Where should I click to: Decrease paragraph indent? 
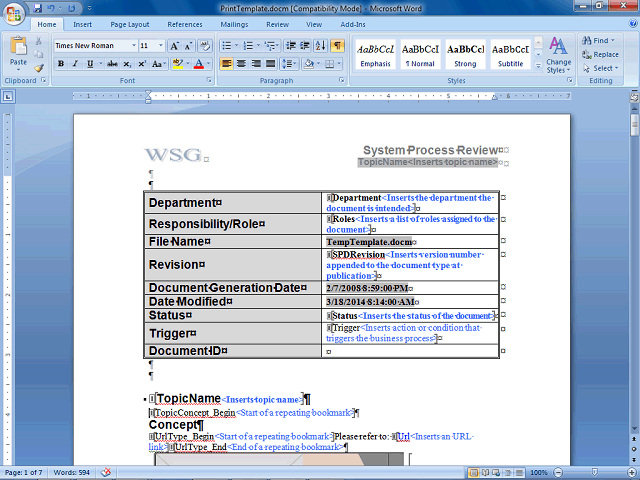(291, 45)
